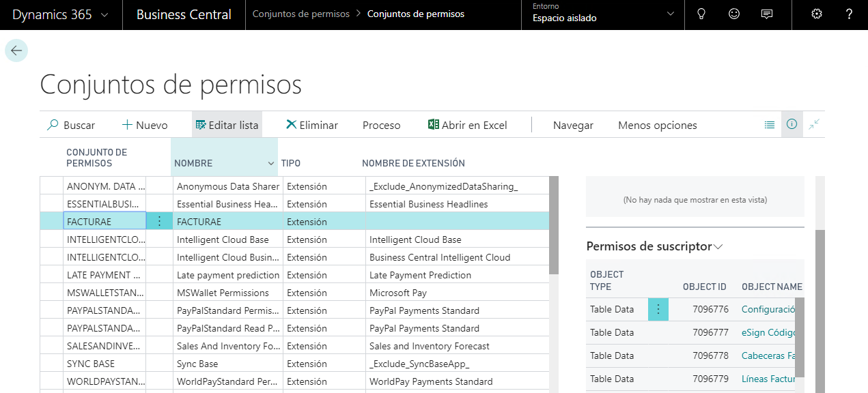This screenshot has height=393, width=868.
Task: Click Intelligent Cloud Base name cell
Action: coord(228,239)
